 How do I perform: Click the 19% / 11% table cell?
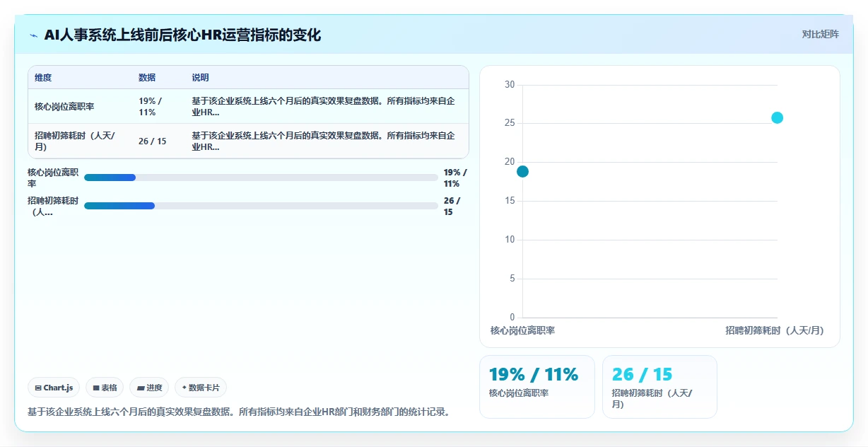151,107
